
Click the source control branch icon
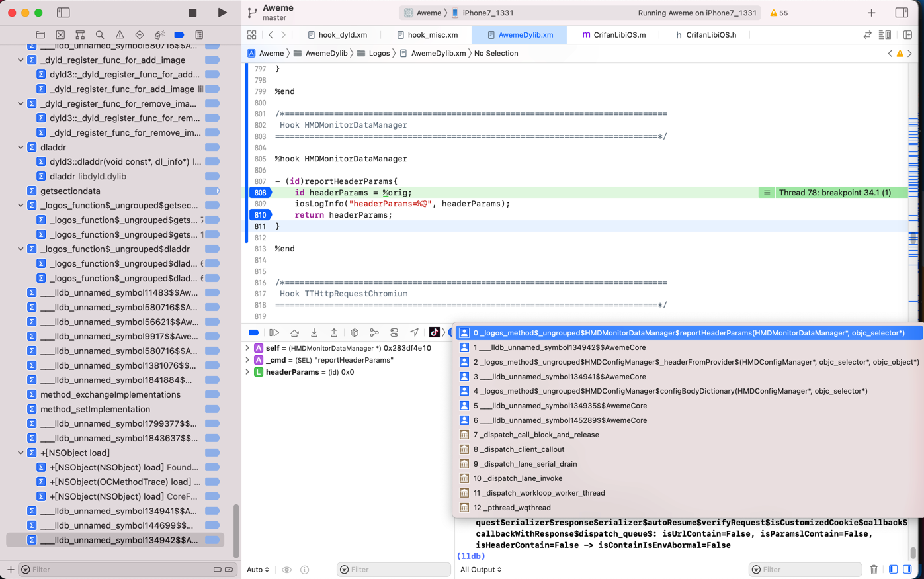tap(252, 13)
